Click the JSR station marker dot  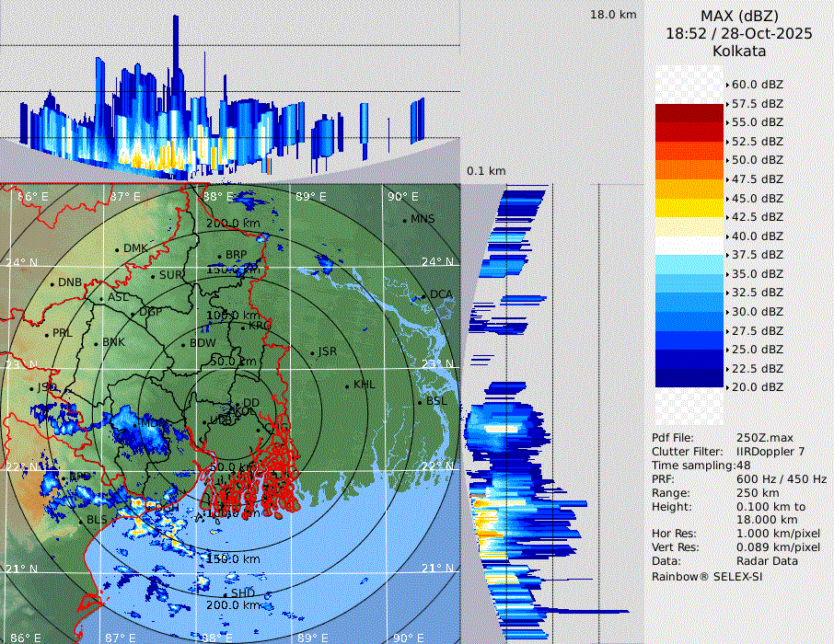tap(312, 353)
